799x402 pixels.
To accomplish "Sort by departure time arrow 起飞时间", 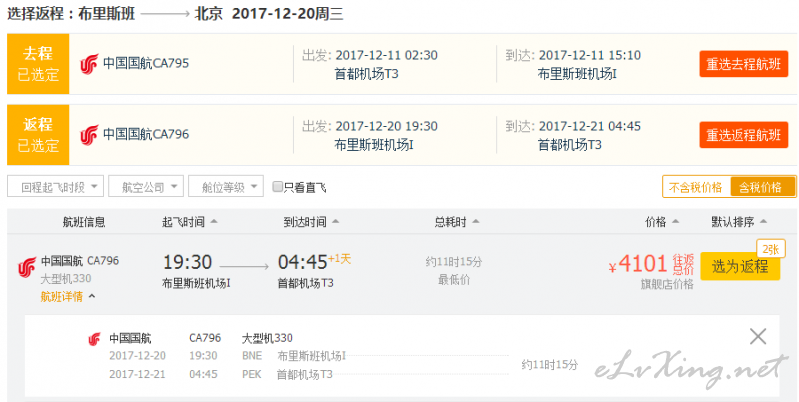I will [214, 222].
